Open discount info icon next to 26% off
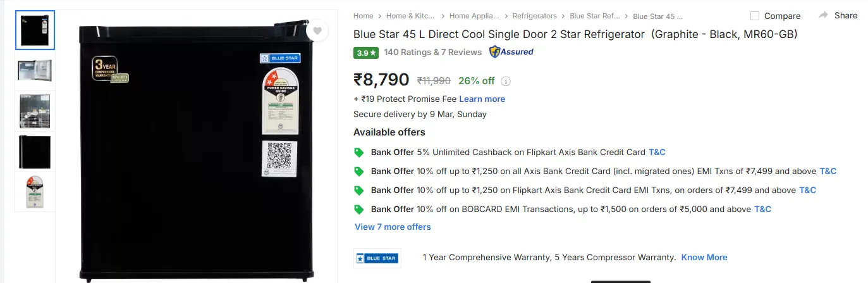This screenshot has height=283, width=868. [x=505, y=81]
